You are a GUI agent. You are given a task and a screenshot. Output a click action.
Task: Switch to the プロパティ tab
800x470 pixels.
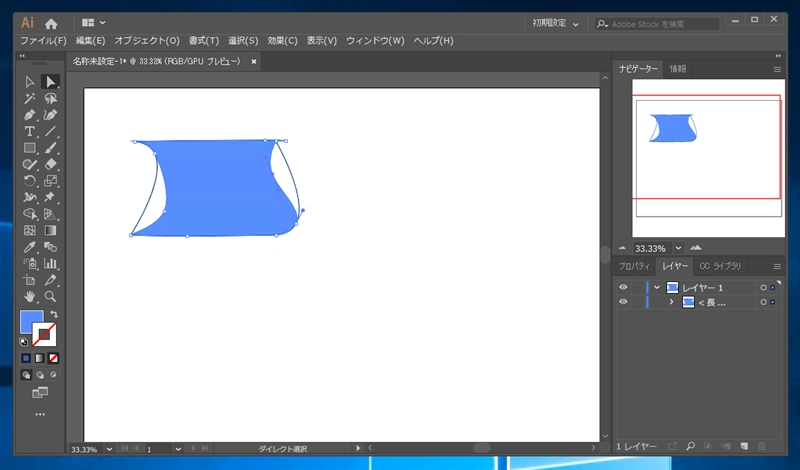coord(634,266)
